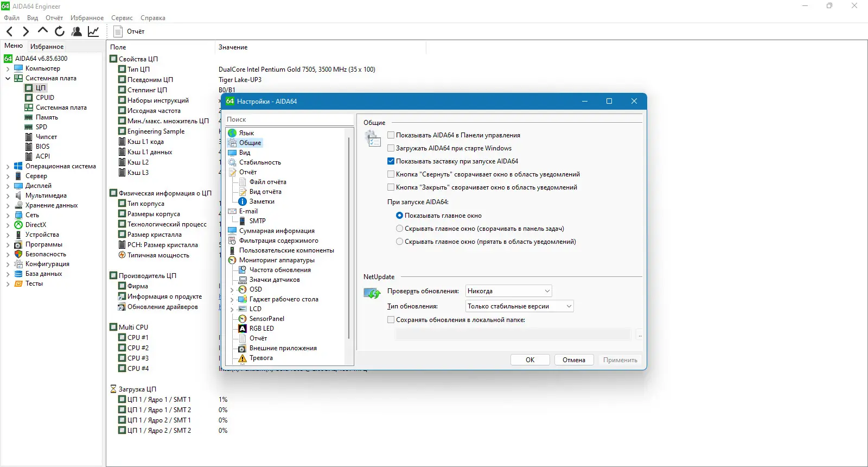Open the Сервис menu

coord(122,18)
